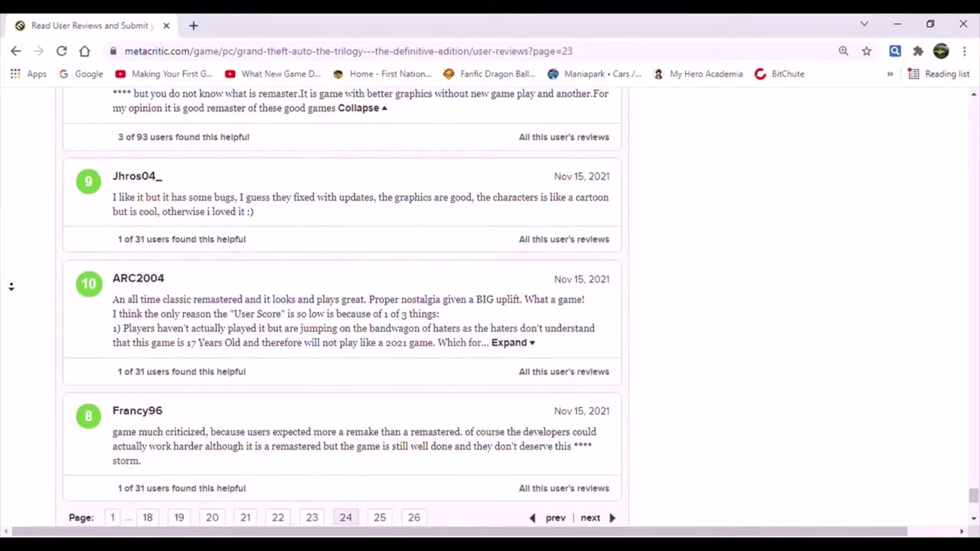This screenshot has width=980, height=551.
Task: Click the zoom magnifier icon in address bar
Action: pyautogui.click(x=843, y=51)
